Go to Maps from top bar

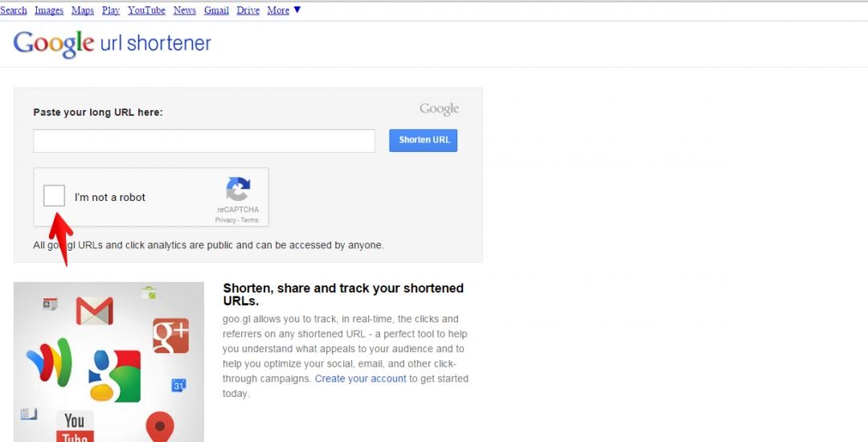[x=83, y=10]
